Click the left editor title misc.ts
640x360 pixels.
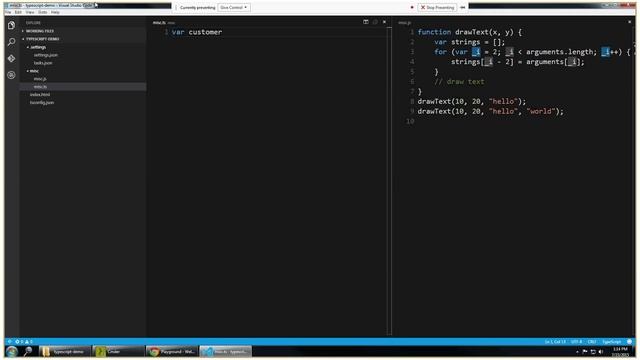coord(159,22)
